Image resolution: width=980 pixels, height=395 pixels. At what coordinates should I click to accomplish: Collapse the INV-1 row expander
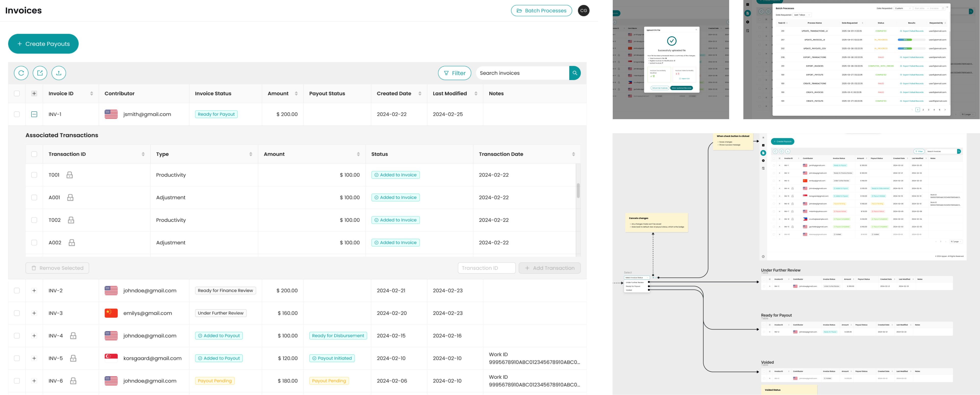pyautogui.click(x=34, y=114)
